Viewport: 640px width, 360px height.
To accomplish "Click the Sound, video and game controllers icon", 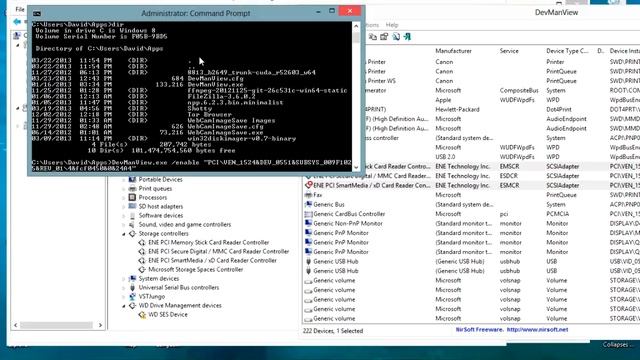I will tap(132, 224).
